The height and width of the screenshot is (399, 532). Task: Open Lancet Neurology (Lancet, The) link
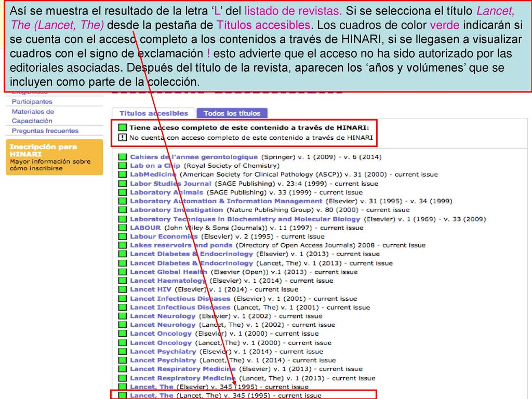pos(163,325)
